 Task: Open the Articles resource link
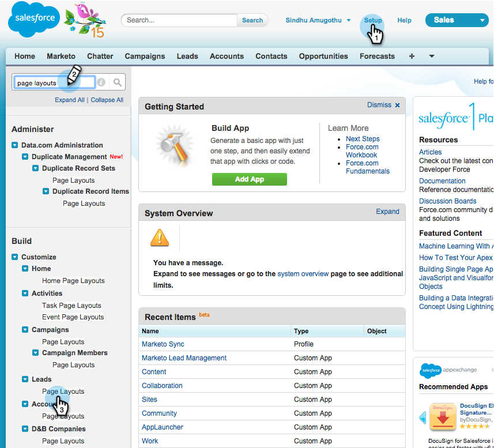431,152
